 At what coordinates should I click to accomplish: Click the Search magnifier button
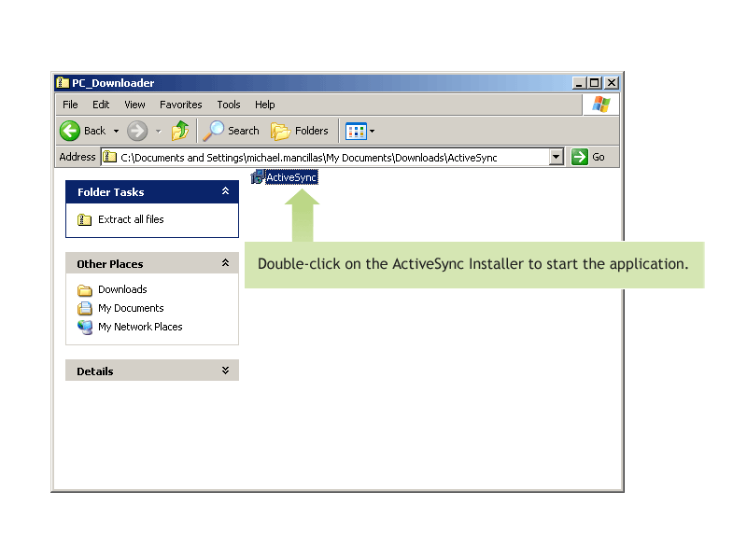pos(231,131)
